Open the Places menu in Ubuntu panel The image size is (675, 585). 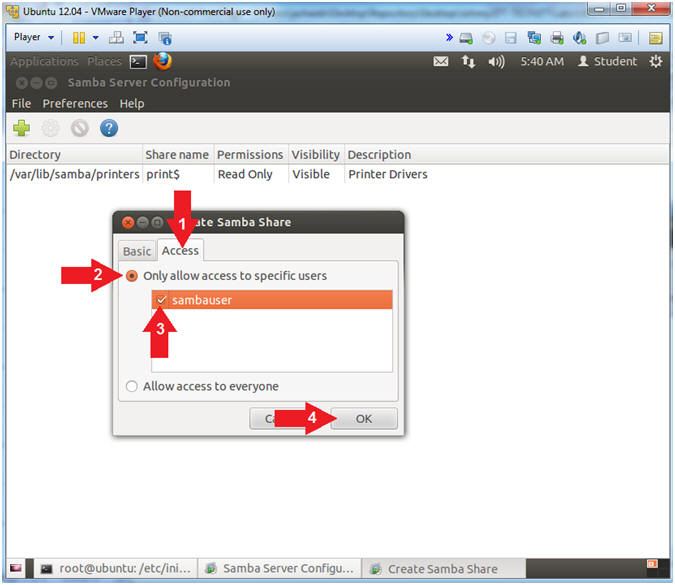click(104, 62)
